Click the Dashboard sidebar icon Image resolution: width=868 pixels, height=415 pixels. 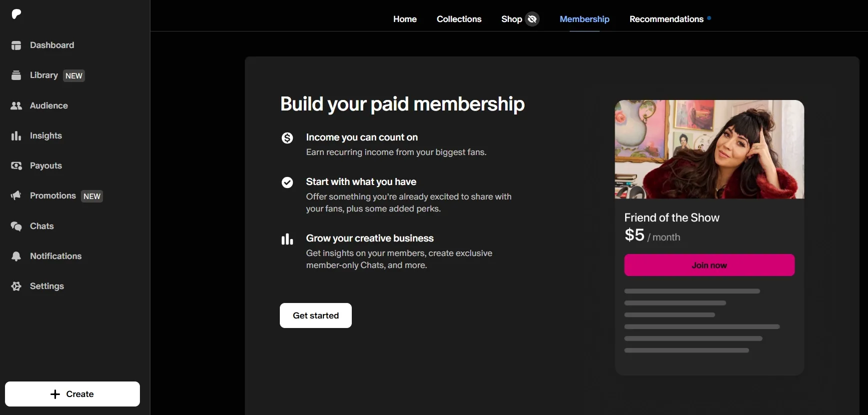point(16,45)
